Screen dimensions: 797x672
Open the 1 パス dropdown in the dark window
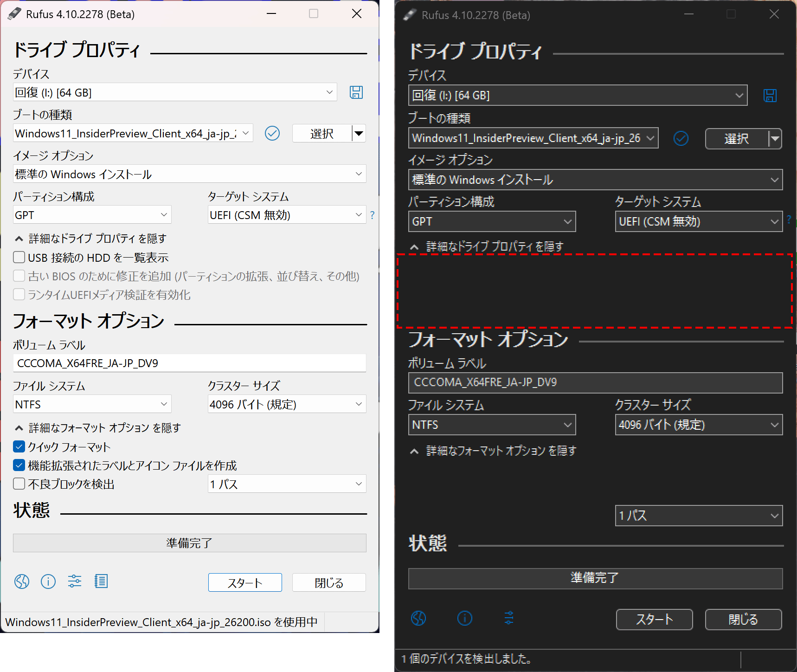tap(699, 516)
